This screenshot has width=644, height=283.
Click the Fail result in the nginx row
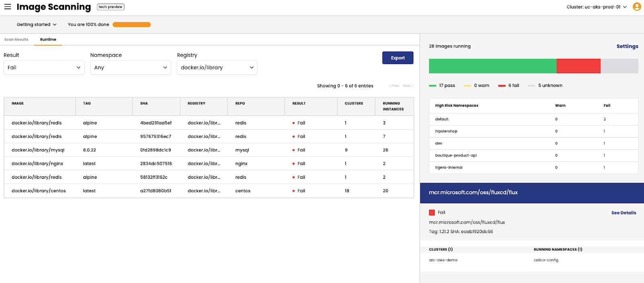click(x=299, y=164)
